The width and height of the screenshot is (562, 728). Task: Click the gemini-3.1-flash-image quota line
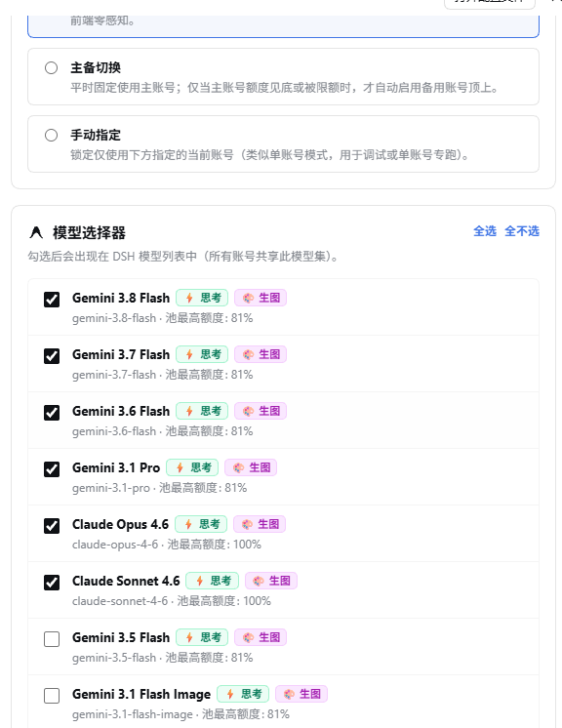[181, 715]
